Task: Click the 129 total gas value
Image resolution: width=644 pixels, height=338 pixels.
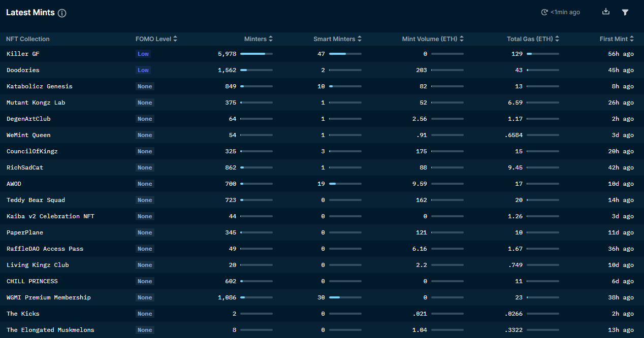Action: click(517, 54)
